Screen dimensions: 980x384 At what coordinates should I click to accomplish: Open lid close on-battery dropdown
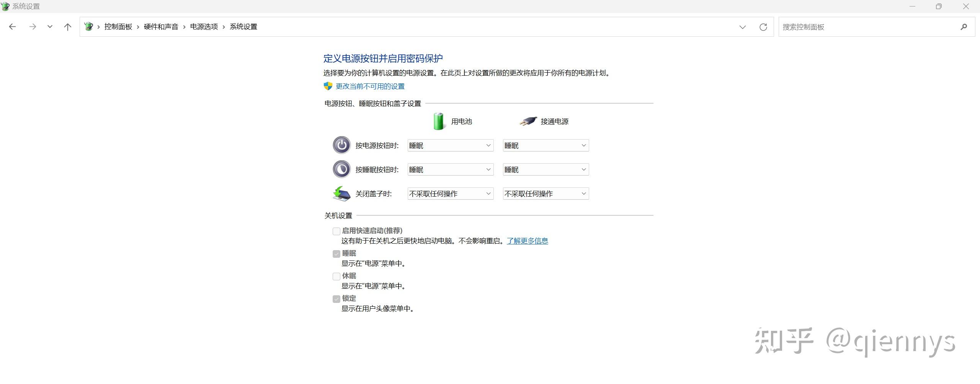tap(451, 194)
